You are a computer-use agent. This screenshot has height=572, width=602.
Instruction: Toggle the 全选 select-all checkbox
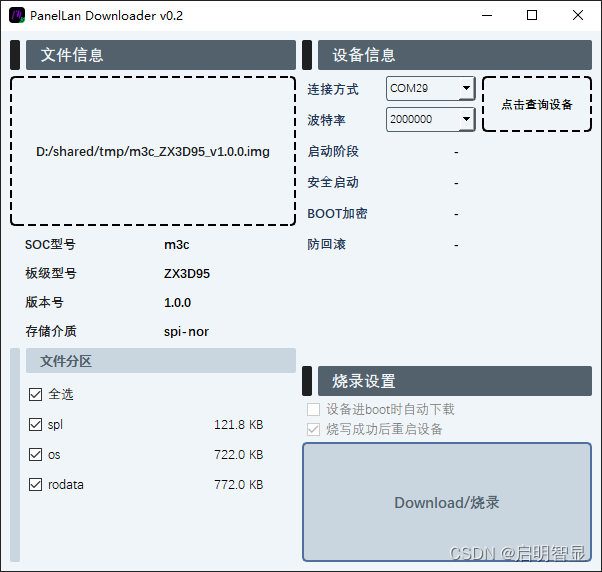tap(35, 394)
